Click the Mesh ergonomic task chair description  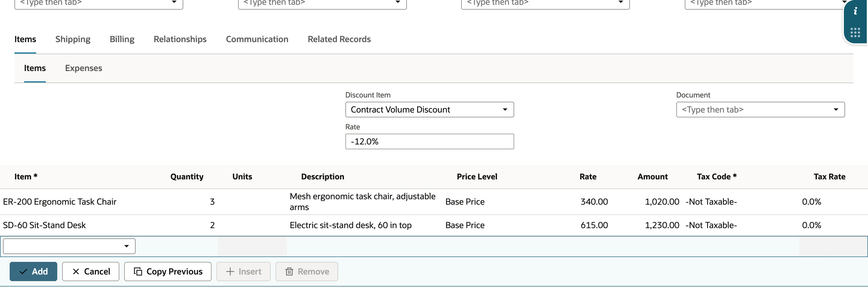tap(363, 202)
